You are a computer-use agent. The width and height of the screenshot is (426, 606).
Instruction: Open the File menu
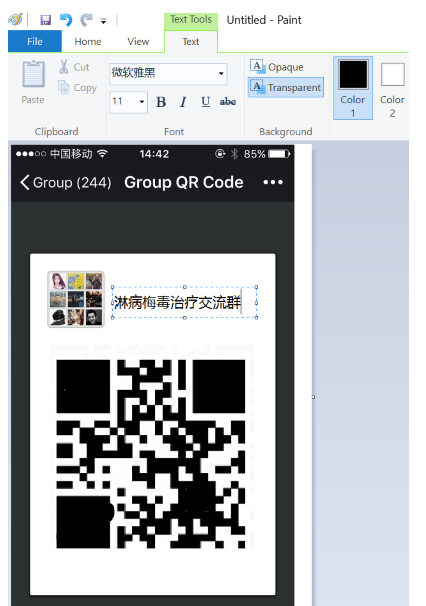click(34, 41)
